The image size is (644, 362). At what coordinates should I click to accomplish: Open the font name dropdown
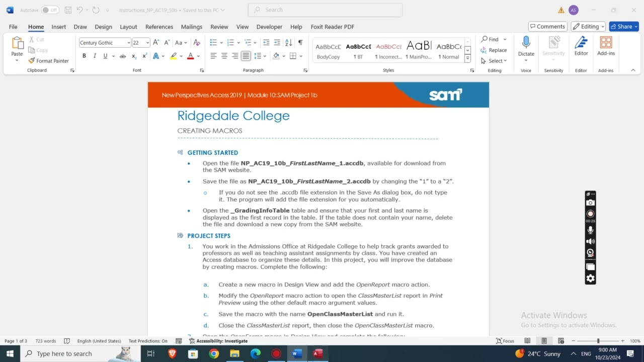coord(129,43)
